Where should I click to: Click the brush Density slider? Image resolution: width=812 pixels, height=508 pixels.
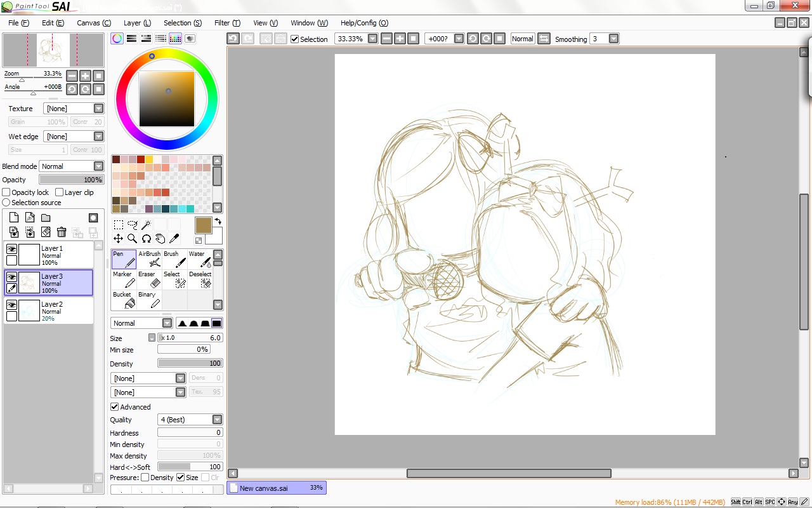190,364
